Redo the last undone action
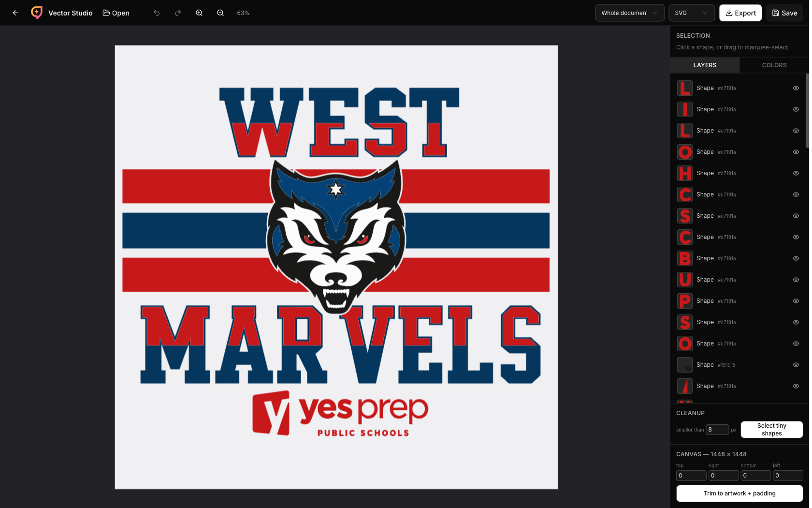812x508 pixels. click(x=178, y=13)
